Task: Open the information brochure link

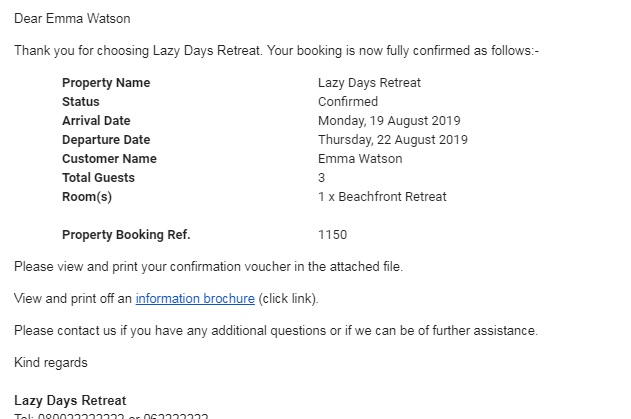Action: click(x=195, y=299)
